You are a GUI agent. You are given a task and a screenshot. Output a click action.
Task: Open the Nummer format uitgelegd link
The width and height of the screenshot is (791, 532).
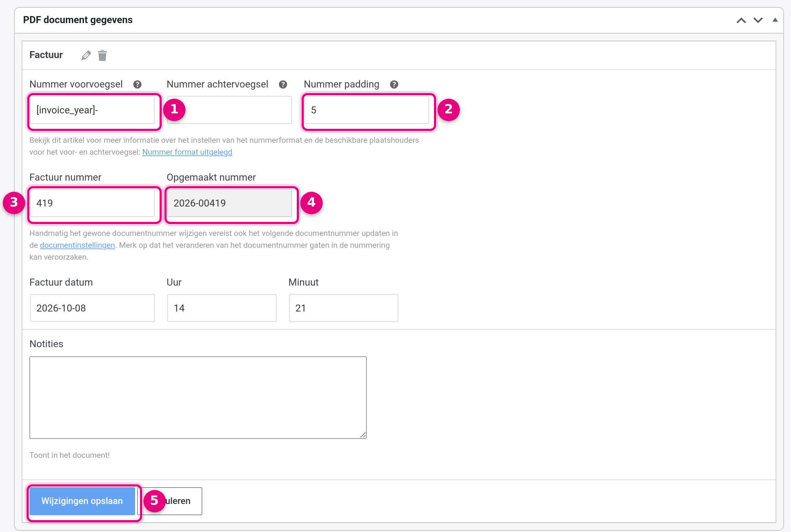click(187, 152)
